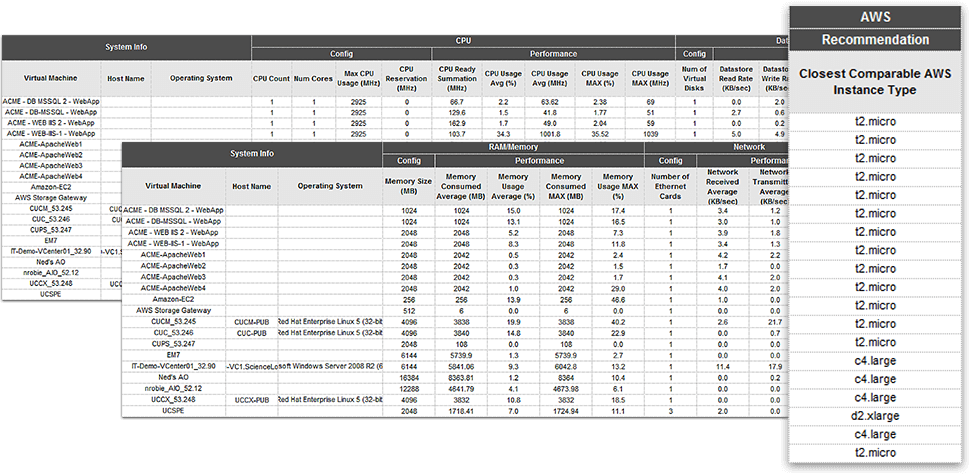Viewport: 971px width, 475px height.
Task: Click the RAM/Memory section header
Action: pos(513,147)
